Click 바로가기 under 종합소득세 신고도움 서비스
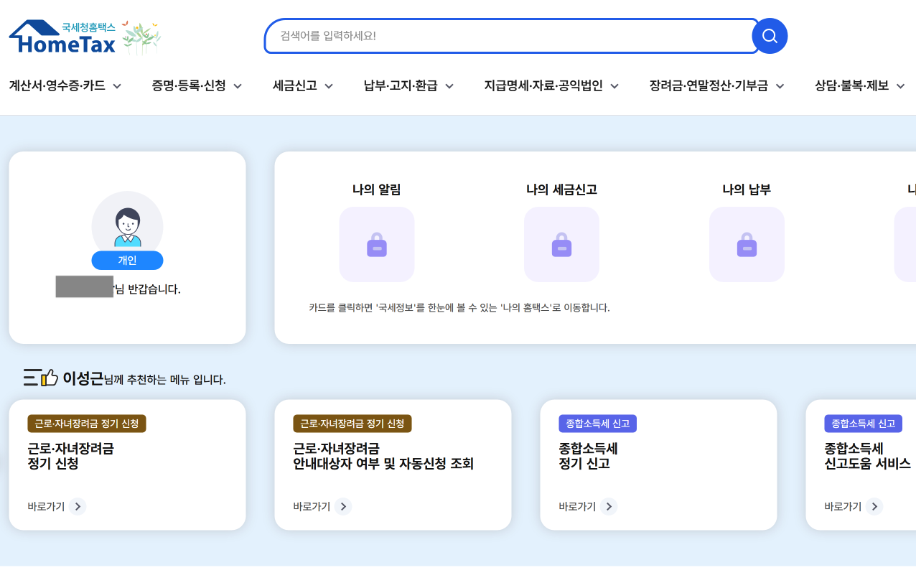 [x=842, y=506]
